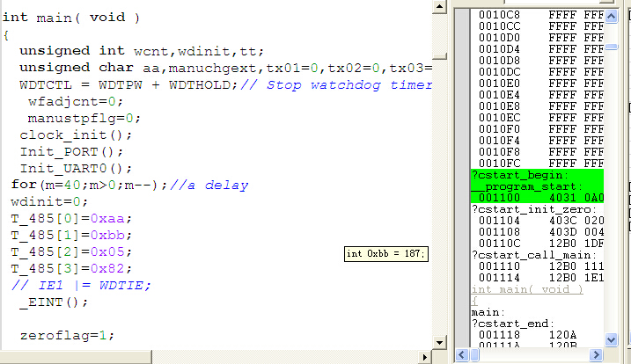Click the code editor horizontal scrollbar thumb
Image resolution: width=631 pixels, height=364 pixels.
[76, 357]
